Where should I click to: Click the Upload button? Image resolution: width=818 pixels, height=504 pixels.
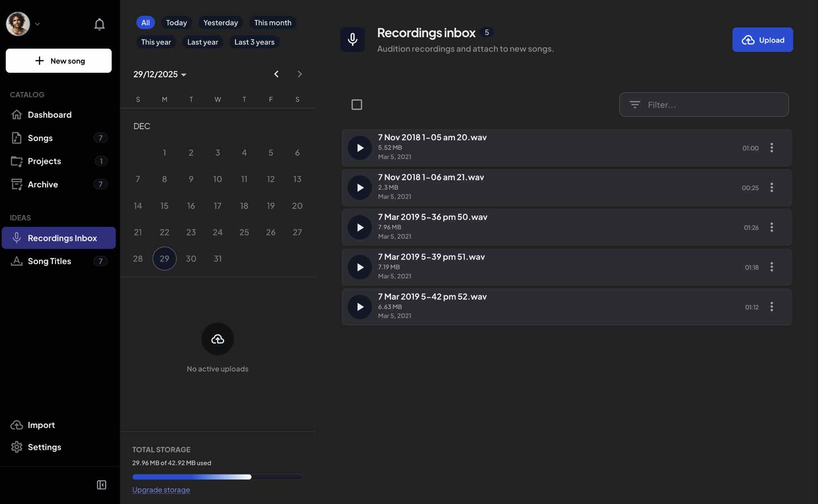762,40
